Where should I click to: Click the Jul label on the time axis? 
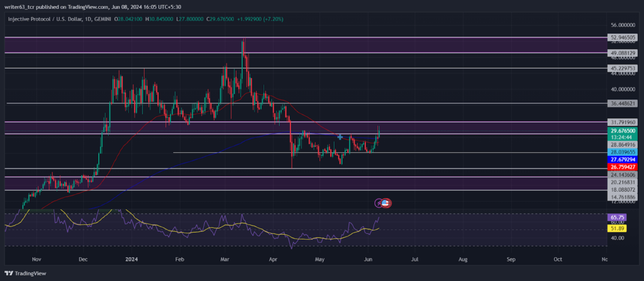pyautogui.click(x=415, y=260)
